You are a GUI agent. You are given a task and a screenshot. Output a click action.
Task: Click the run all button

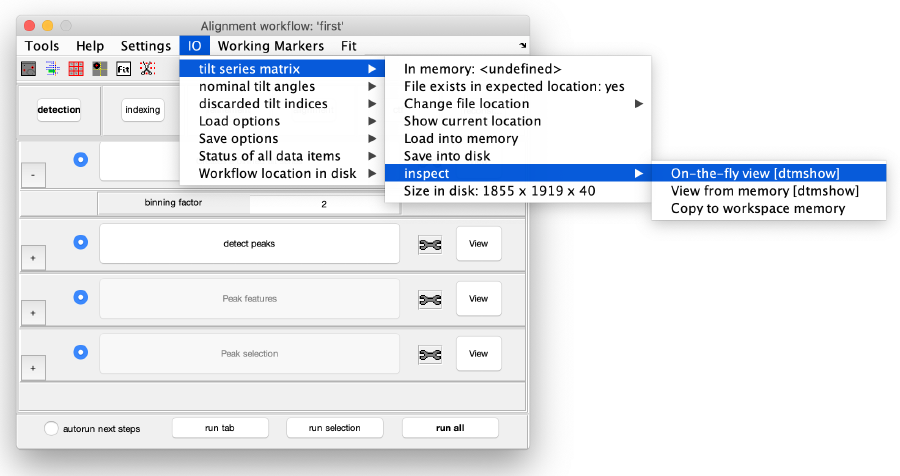pos(449,428)
